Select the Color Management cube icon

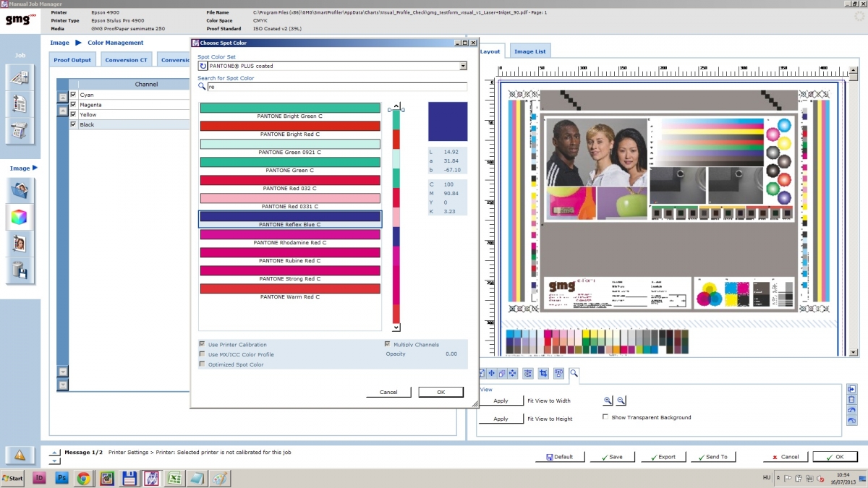[x=20, y=217]
